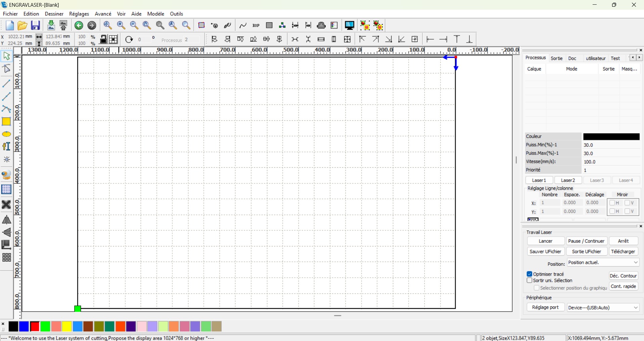The width and height of the screenshot is (644, 341).
Task: Select the text tool
Action: 6,147
